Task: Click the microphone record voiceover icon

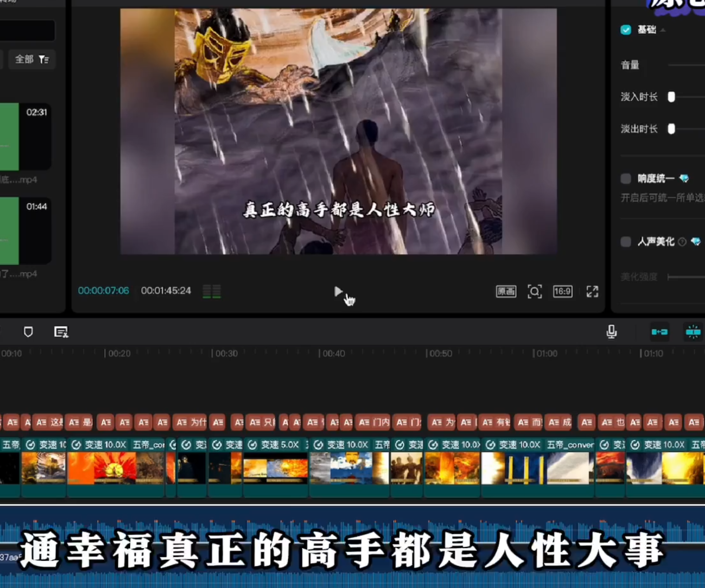Action: (612, 332)
